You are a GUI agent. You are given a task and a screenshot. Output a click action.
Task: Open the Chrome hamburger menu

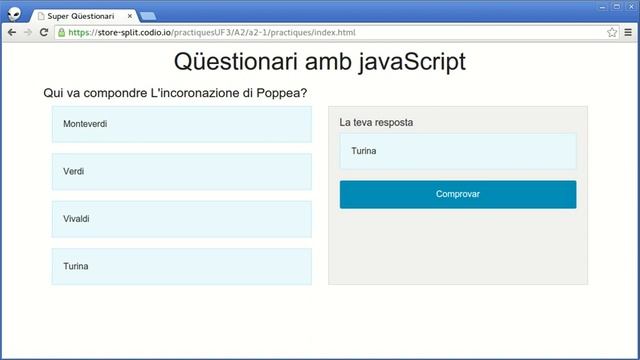pyautogui.click(x=628, y=33)
